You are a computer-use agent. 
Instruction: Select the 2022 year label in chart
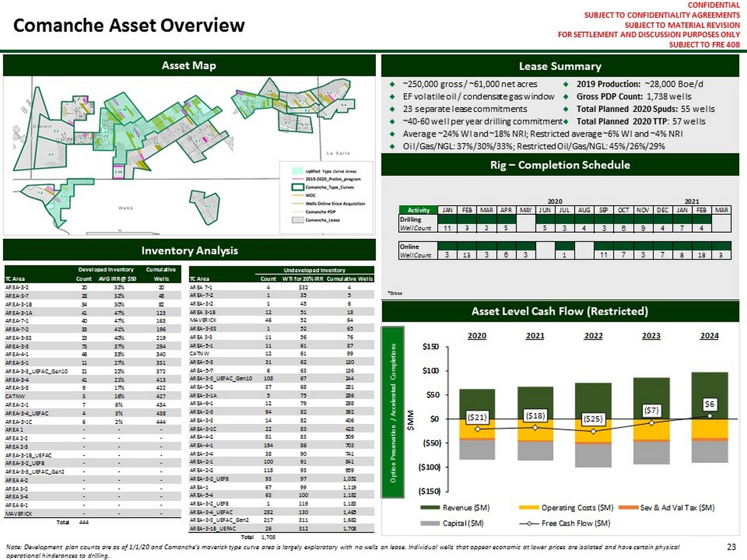pos(593,335)
